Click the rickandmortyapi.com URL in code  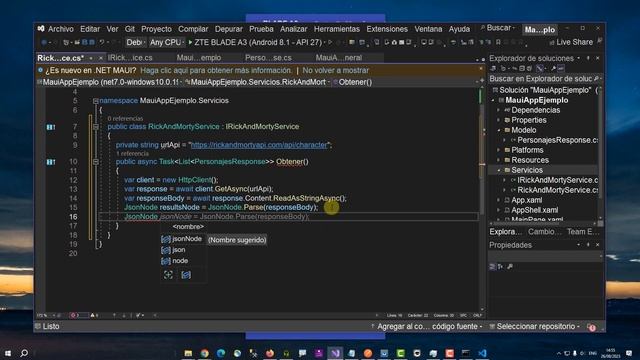coord(259,145)
